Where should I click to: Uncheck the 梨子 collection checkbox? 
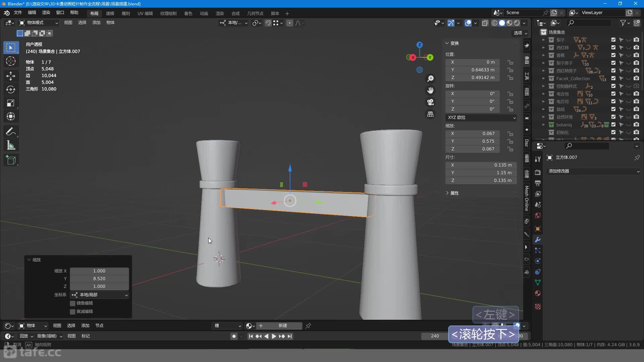[613, 40]
